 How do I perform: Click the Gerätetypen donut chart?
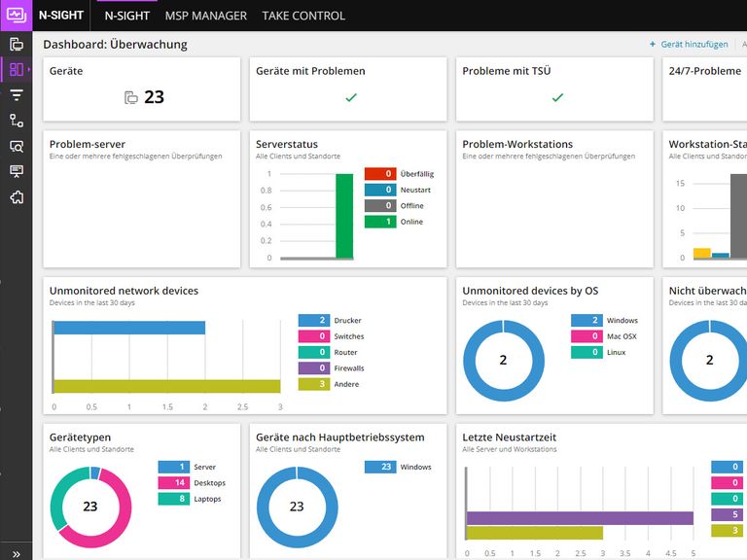pos(90,507)
